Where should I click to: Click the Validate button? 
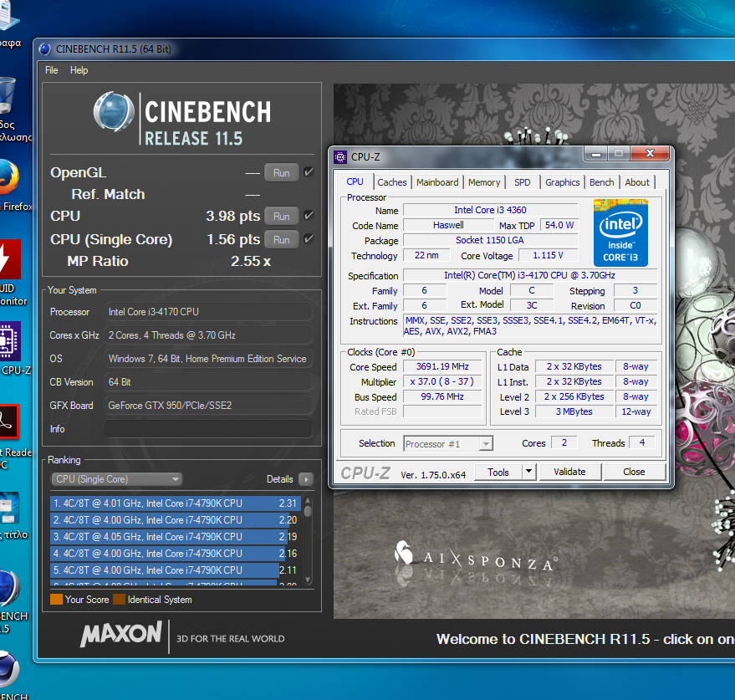pos(569,472)
